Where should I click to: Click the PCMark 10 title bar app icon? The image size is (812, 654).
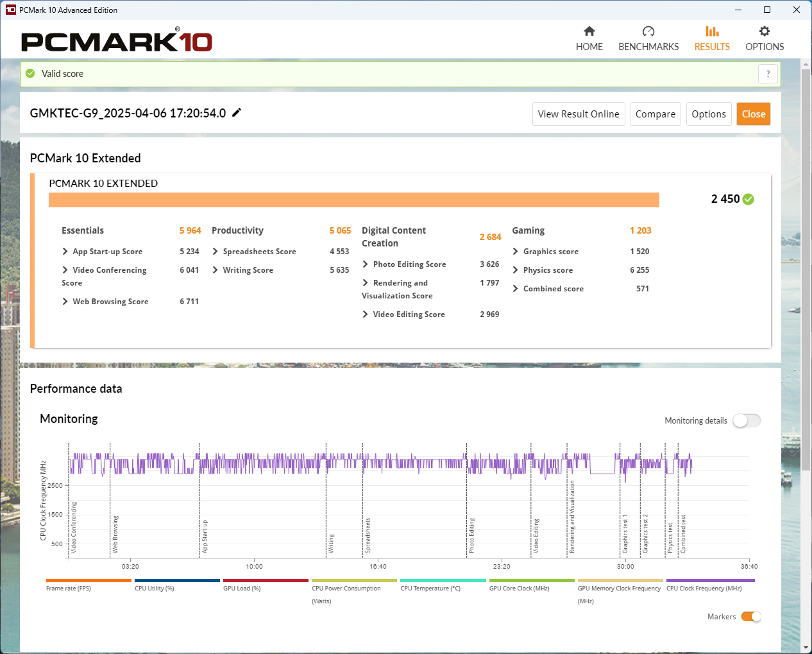click(x=10, y=10)
